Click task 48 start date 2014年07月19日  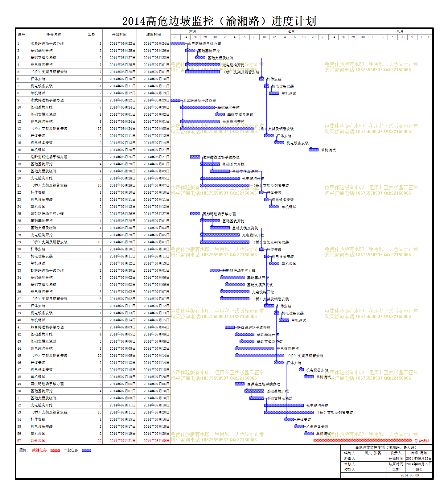pos(122,377)
